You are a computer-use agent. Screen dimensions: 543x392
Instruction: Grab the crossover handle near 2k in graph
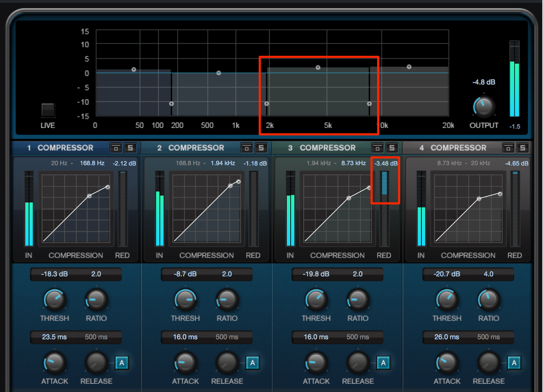coord(267,104)
